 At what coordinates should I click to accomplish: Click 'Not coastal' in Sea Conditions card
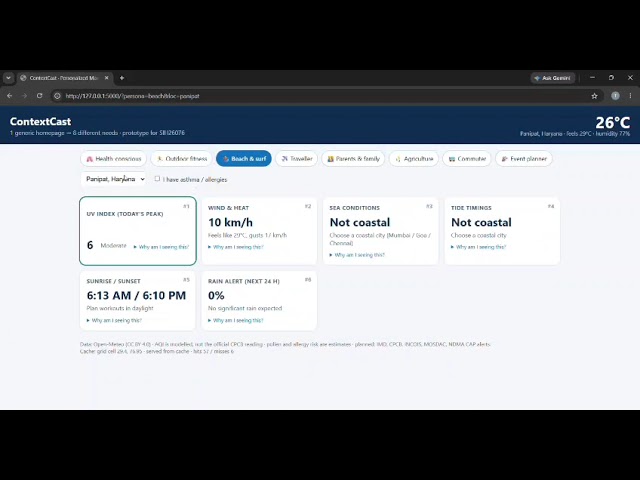pyautogui.click(x=360, y=222)
